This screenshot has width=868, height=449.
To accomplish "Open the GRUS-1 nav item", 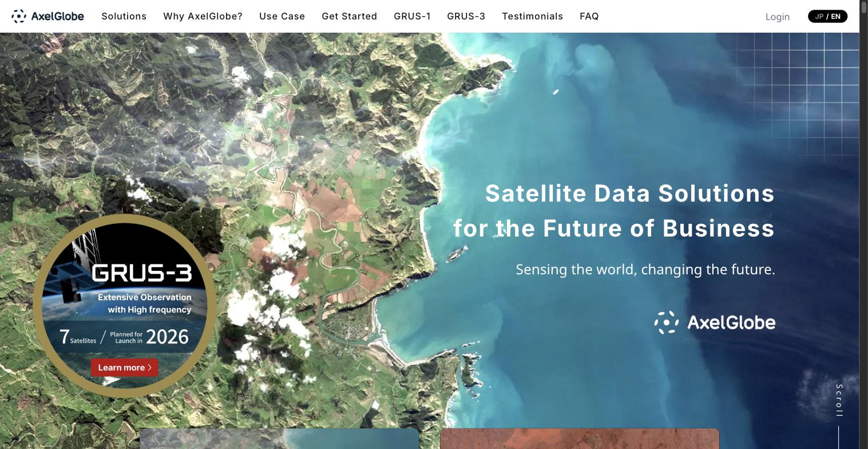I will pyautogui.click(x=412, y=16).
